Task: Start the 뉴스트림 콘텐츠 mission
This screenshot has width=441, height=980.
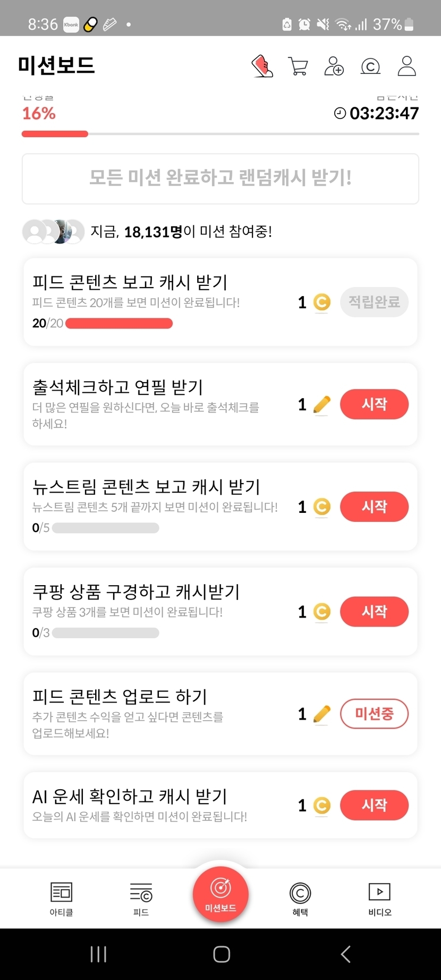Action: [374, 506]
